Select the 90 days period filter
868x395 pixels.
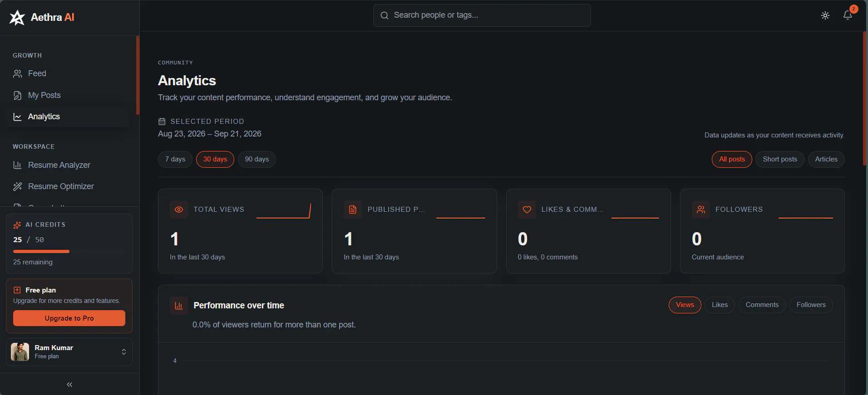click(257, 159)
